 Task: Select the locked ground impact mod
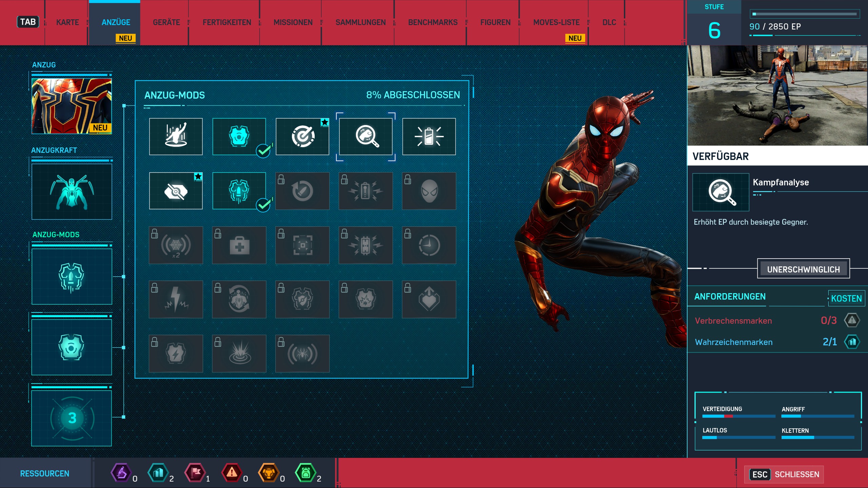[x=239, y=353]
